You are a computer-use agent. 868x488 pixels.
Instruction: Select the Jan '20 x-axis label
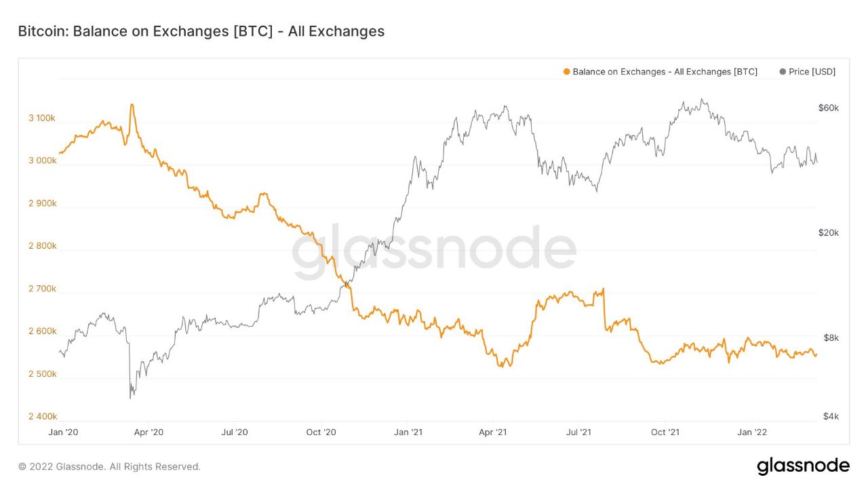point(63,432)
